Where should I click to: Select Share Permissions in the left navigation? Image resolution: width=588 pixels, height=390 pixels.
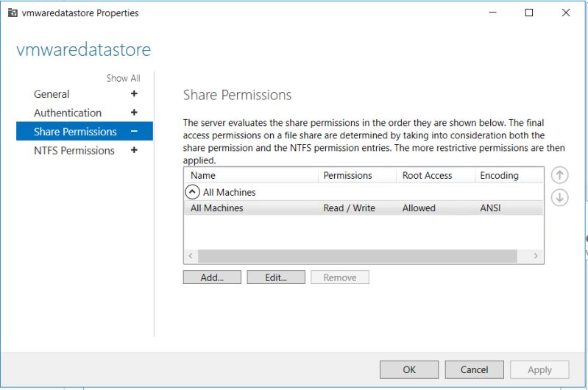coord(85,131)
